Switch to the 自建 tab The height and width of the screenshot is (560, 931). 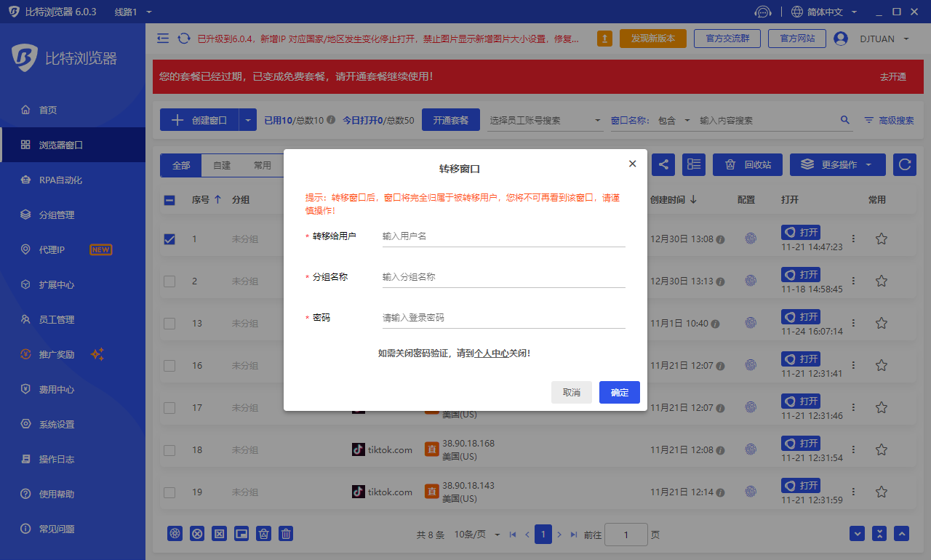coord(222,165)
